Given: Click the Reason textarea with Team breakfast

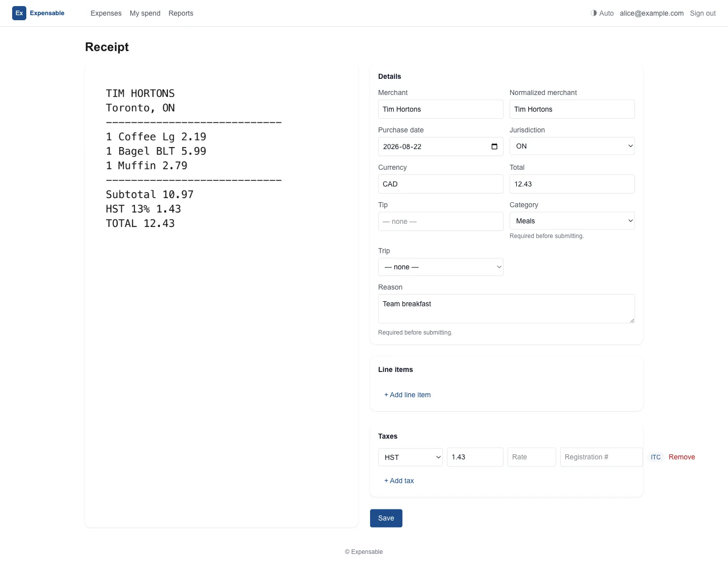Looking at the screenshot, I should (x=507, y=309).
